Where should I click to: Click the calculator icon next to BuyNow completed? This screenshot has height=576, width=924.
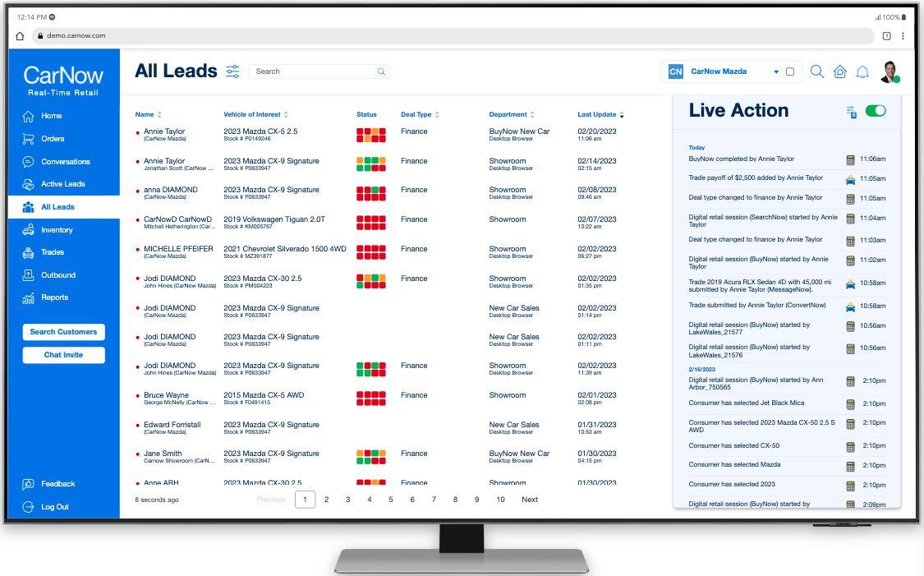(x=850, y=159)
